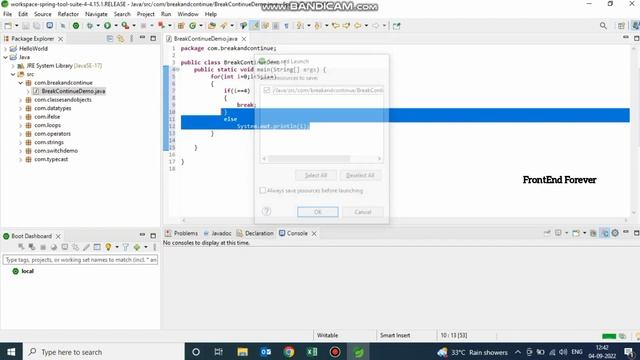Click Cancel in the Save and Launch dialog

click(x=363, y=212)
